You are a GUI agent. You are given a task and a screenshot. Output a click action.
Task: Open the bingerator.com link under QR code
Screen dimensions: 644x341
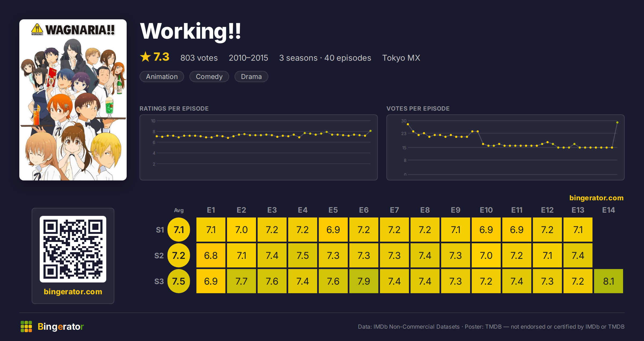point(73,292)
